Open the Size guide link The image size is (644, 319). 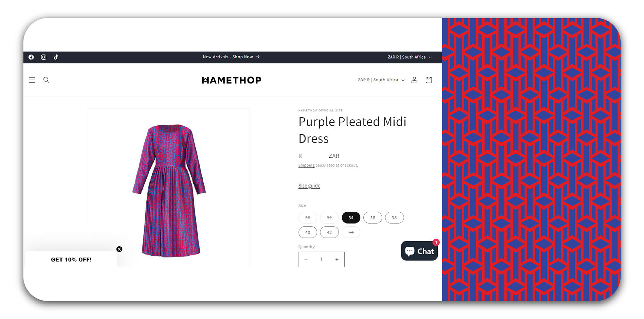coord(309,186)
